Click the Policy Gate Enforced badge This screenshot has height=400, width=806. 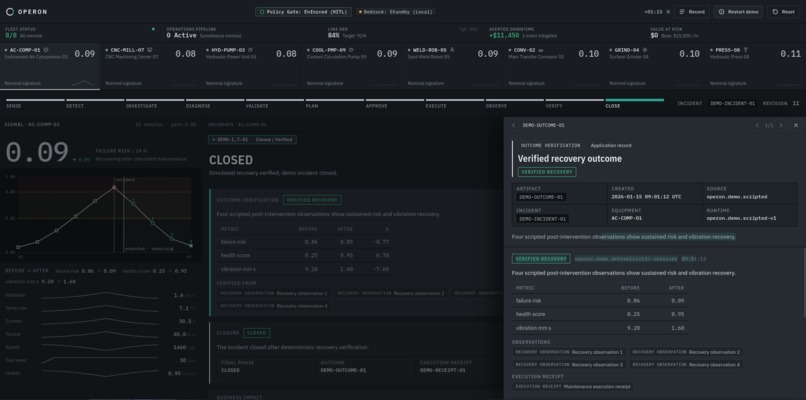coord(303,12)
